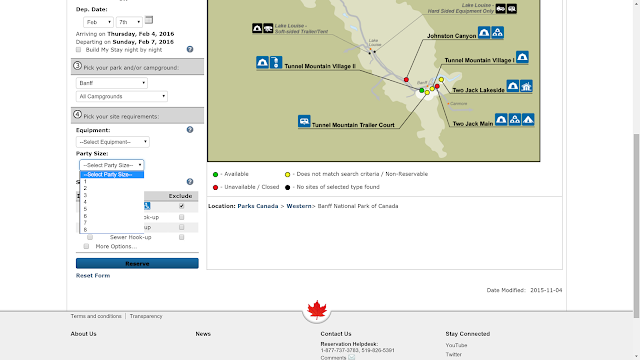The width and height of the screenshot is (640, 360).
Task: Click the accessibility wheelchair icon in the table
Action: click(147, 206)
